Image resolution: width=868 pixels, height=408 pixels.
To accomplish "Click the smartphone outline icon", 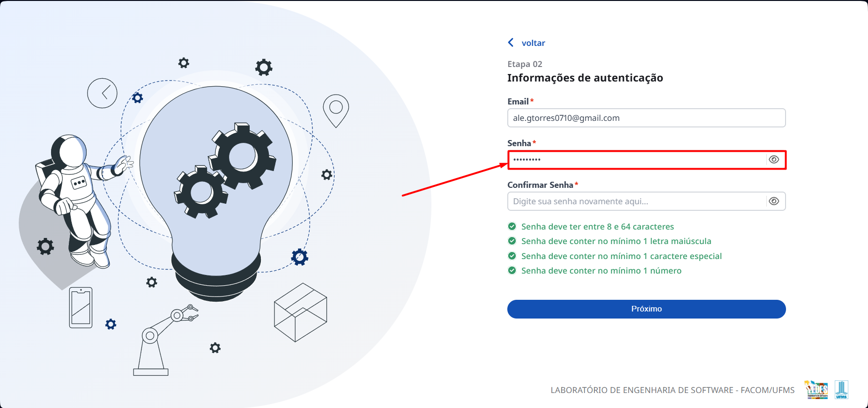I will coord(81,308).
